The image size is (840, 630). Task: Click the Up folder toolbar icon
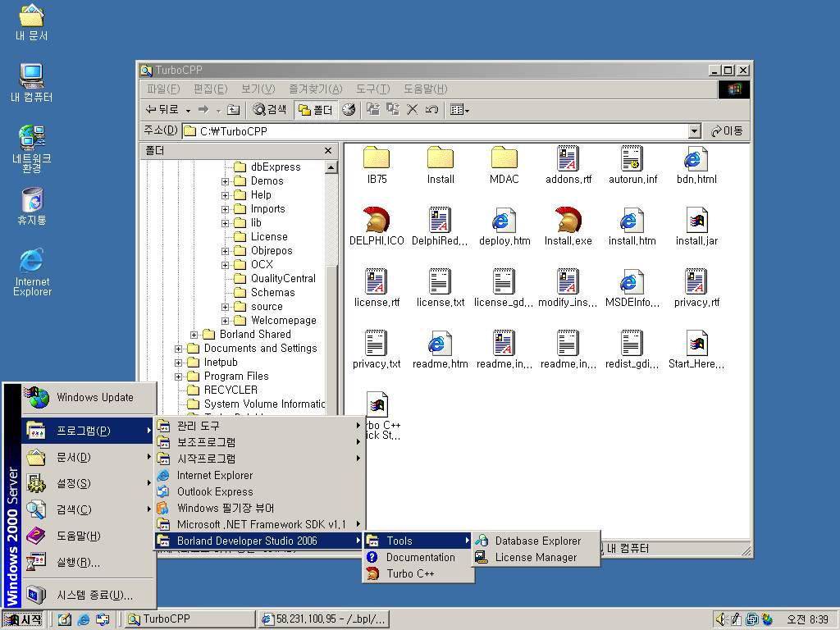click(x=234, y=109)
